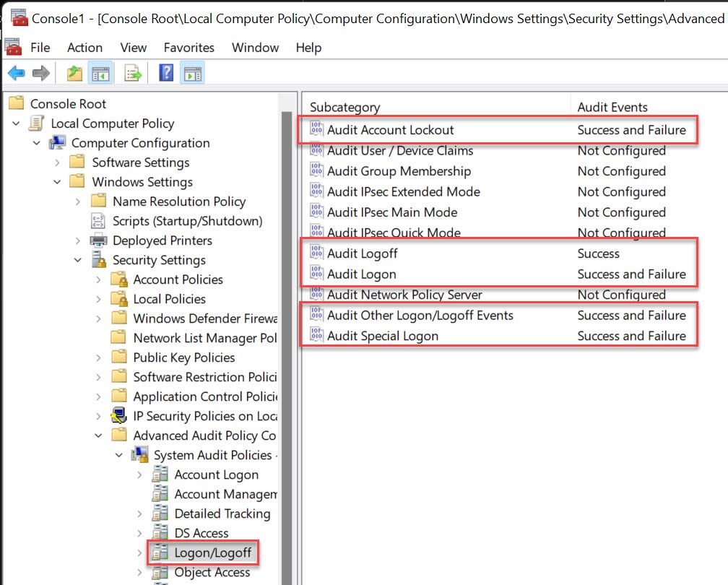Open the Action menu
Viewport: 728px width, 585px height.
pyautogui.click(x=84, y=48)
